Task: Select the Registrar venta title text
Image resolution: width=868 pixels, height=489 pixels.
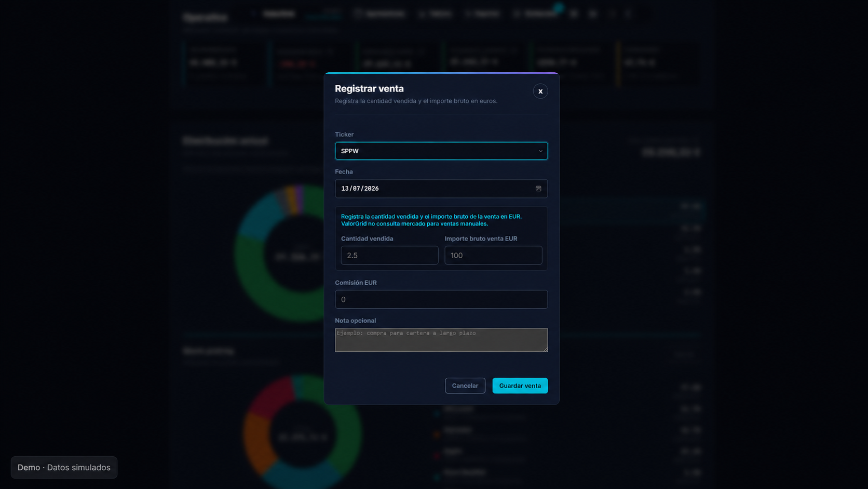Action: tap(369, 88)
